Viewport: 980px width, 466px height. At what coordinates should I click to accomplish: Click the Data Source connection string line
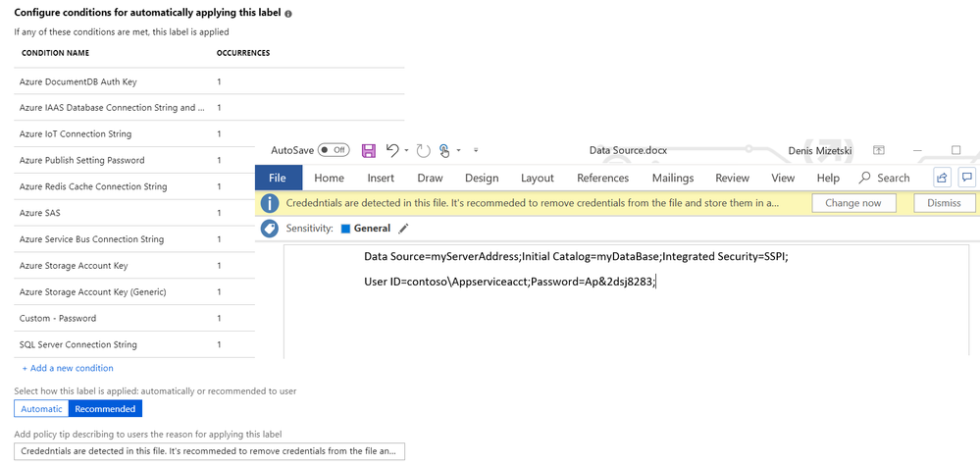pos(576,257)
